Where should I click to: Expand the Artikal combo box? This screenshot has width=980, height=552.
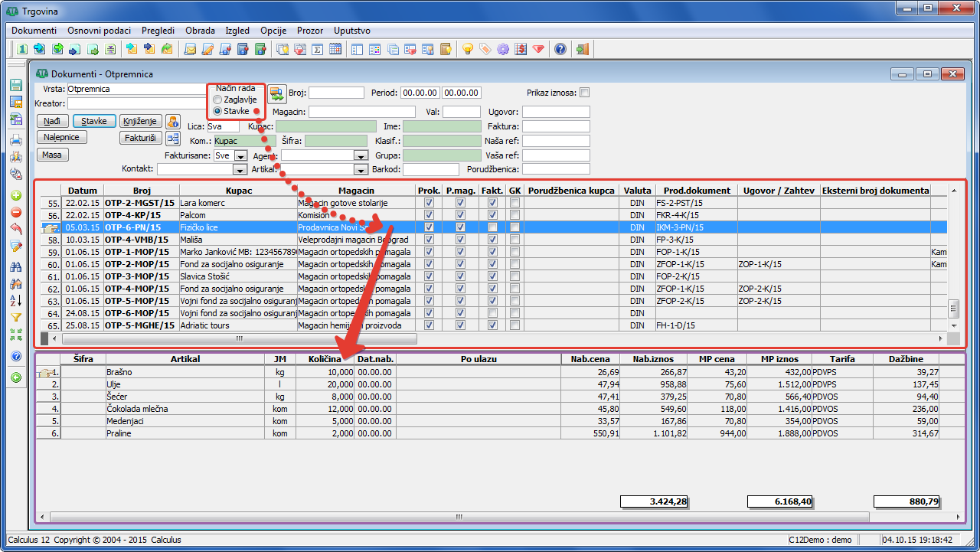coord(361,169)
